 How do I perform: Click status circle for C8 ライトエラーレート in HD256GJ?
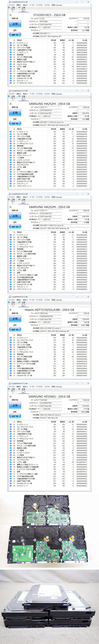(x=11, y=486)
